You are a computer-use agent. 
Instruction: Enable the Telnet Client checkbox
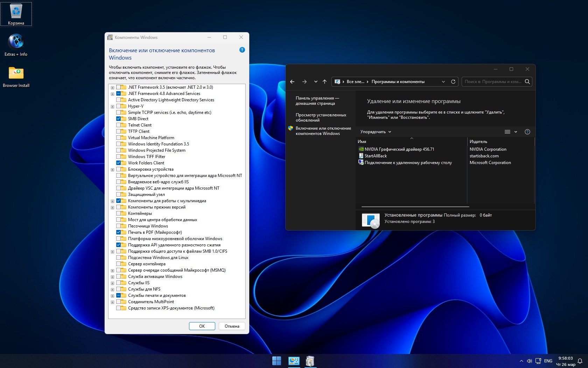pyautogui.click(x=119, y=125)
